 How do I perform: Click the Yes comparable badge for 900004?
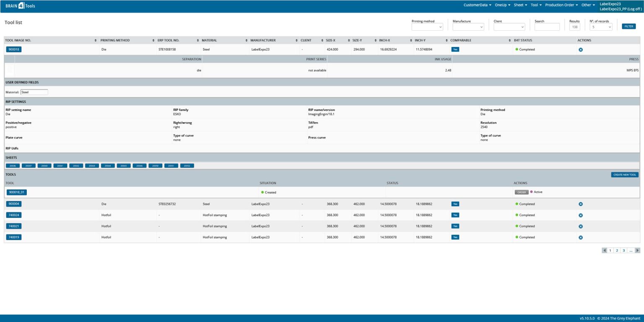(x=455, y=204)
